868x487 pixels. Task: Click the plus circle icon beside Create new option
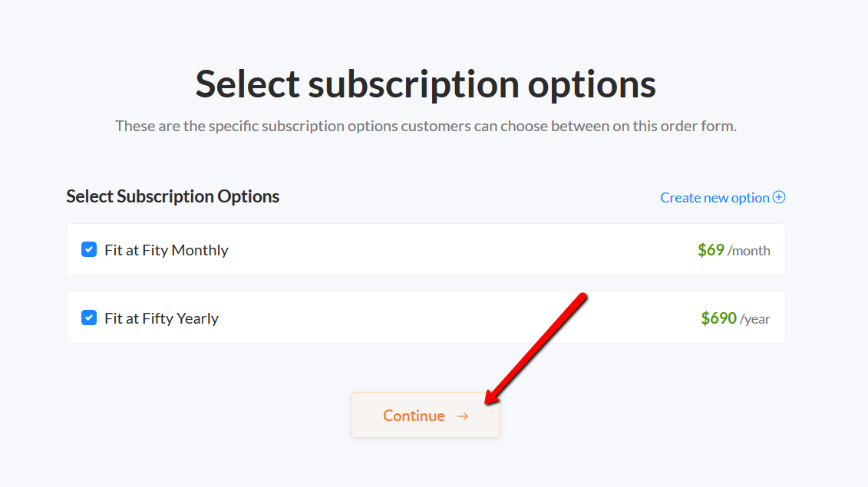(779, 197)
